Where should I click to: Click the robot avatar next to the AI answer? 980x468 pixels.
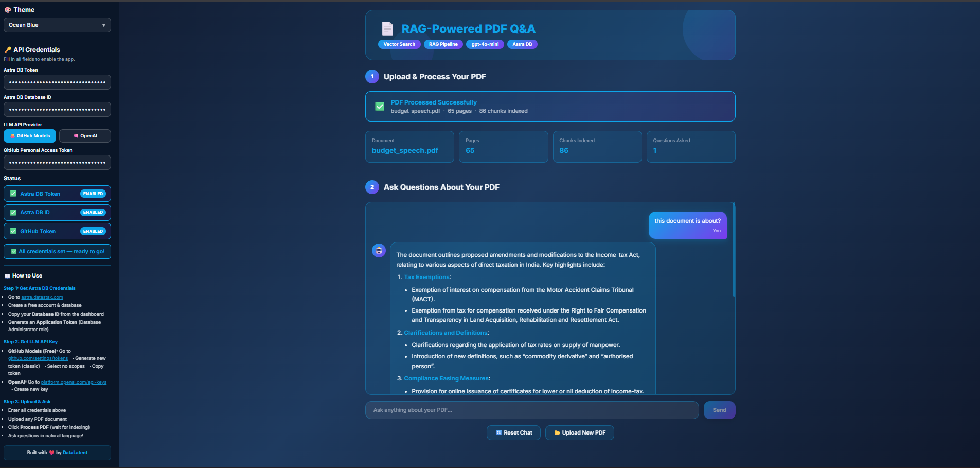pyautogui.click(x=379, y=250)
